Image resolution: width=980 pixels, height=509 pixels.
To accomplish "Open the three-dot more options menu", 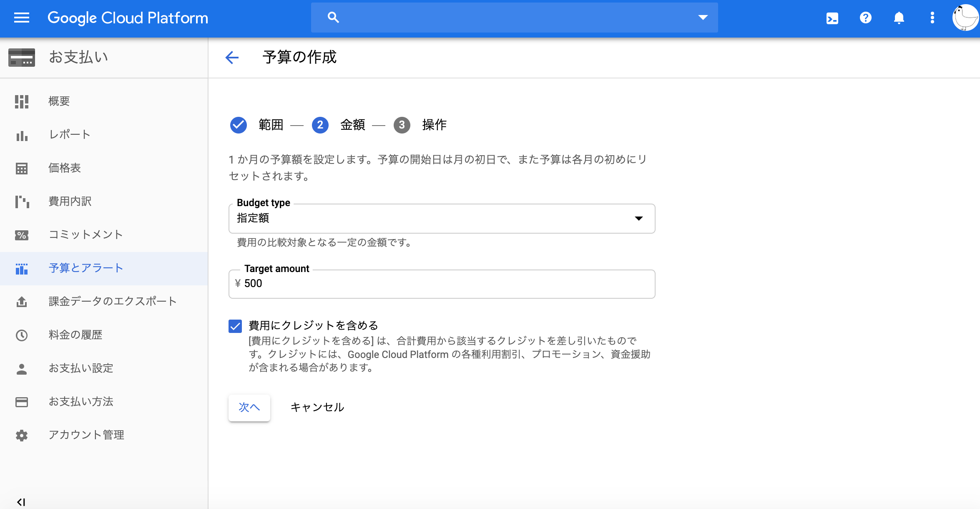I will point(932,18).
